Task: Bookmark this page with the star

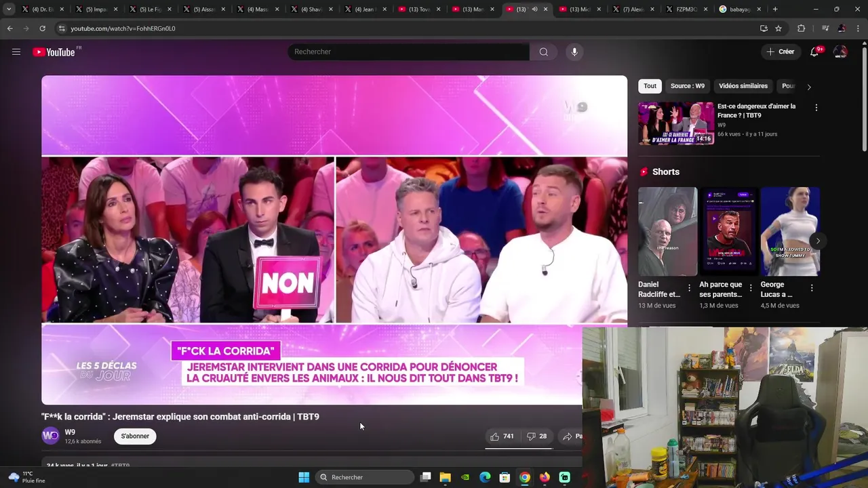Action: tap(778, 28)
